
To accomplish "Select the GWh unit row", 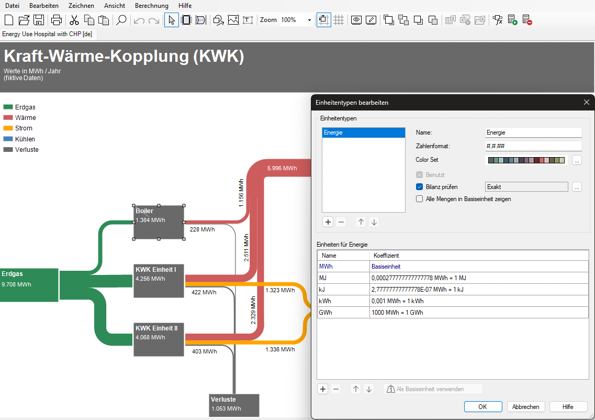I will 453,313.
